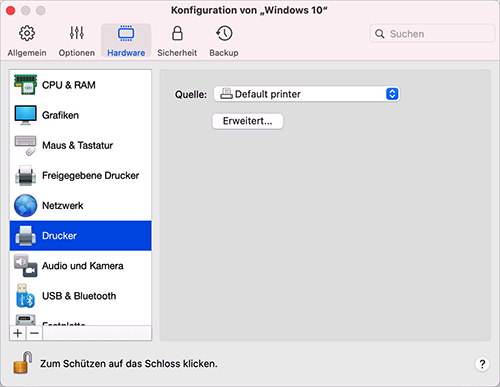Remove the device with the minus button
The height and width of the screenshot is (387, 500).
pyautogui.click(x=34, y=333)
